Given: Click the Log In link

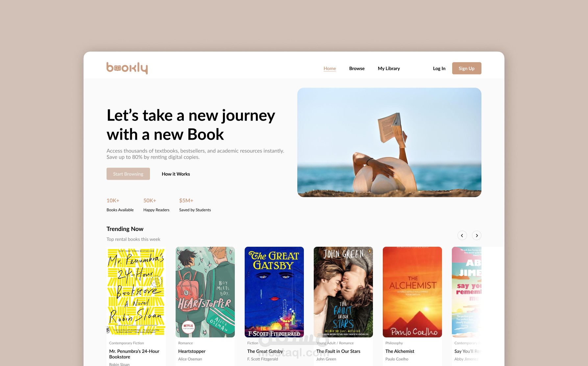Looking at the screenshot, I should [x=439, y=68].
